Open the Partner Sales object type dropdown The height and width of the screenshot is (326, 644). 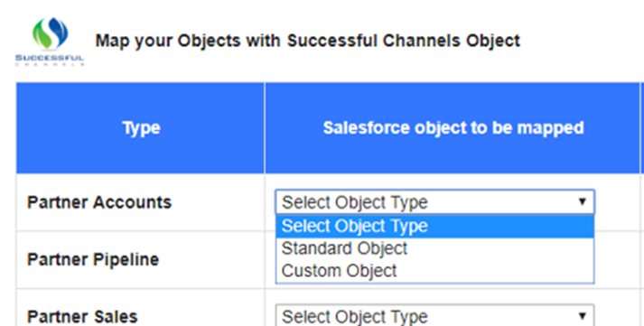(435, 316)
